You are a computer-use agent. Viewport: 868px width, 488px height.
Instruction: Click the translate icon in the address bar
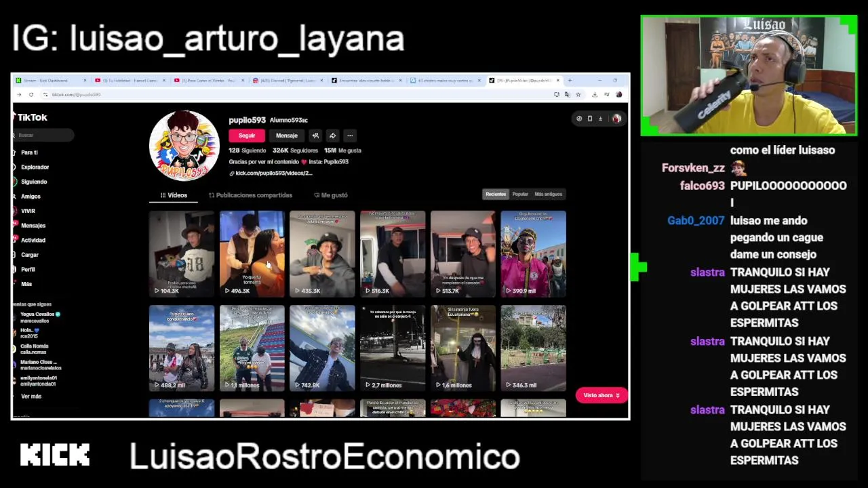pyautogui.click(x=567, y=94)
